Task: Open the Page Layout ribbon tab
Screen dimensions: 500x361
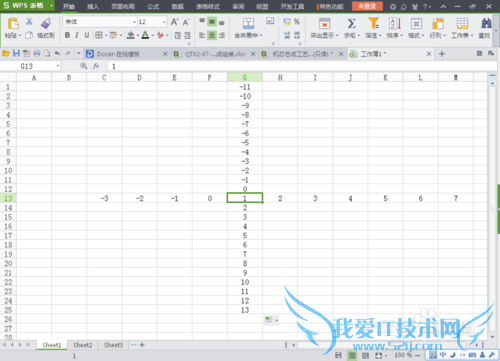Action: [x=123, y=6]
